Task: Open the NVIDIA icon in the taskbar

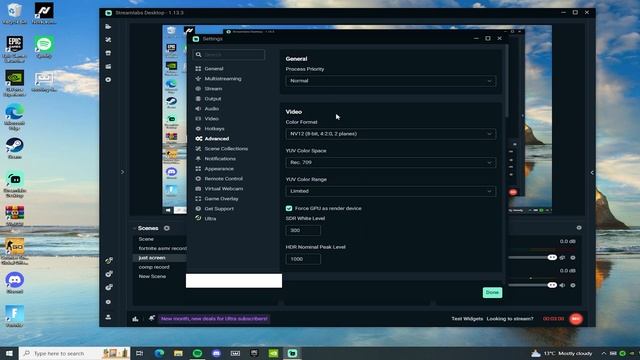Action: pos(273,353)
